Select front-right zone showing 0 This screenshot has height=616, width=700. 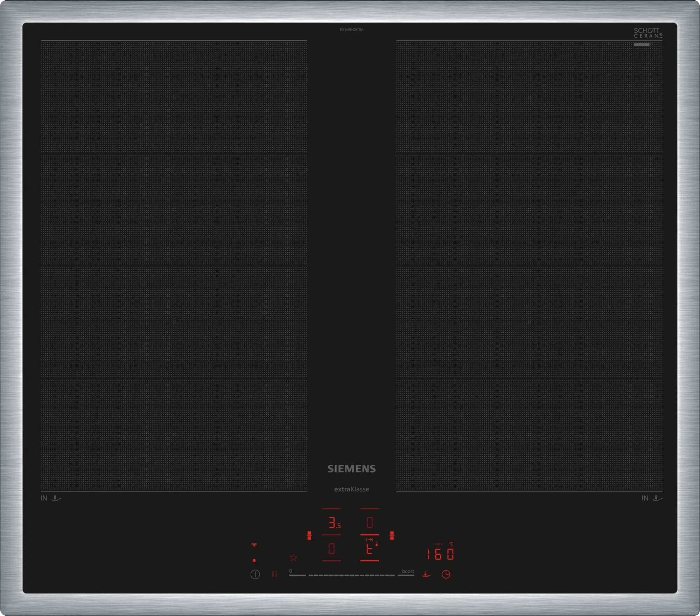(370, 523)
